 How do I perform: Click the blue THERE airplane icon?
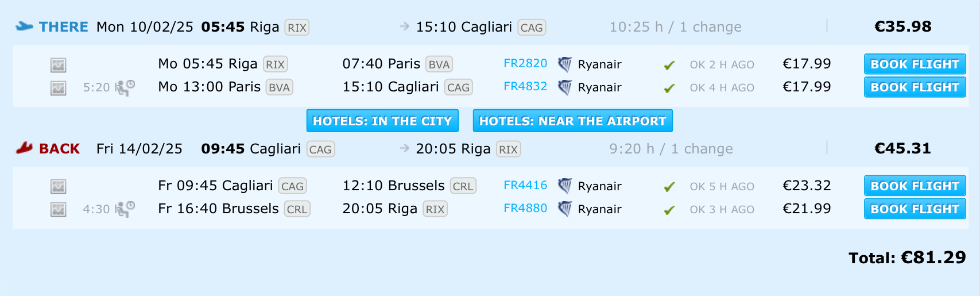(24, 26)
